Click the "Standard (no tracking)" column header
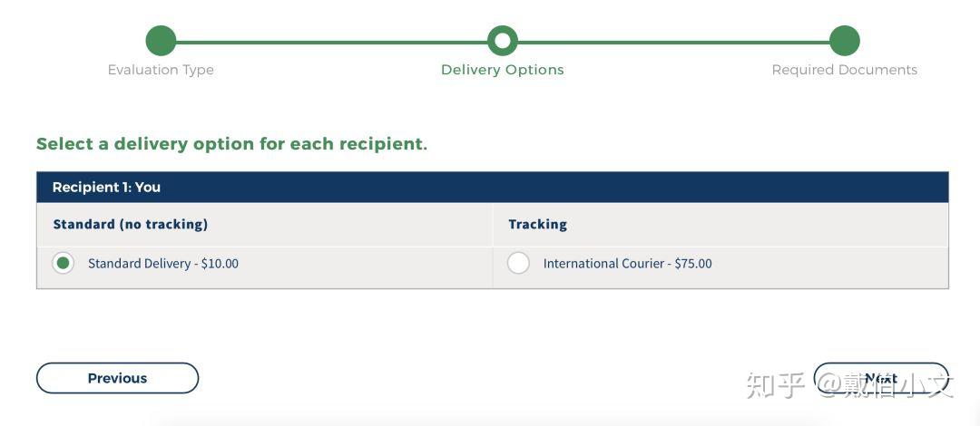Image resolution: width=980 pixels, height=426 pixels. pyautogui.click(x=131, y=224)
